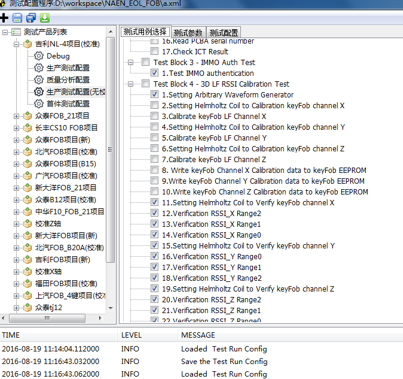The image size is (403, 379).
Task: Switch to the 测试参数 tab
Action: (188, 32)
